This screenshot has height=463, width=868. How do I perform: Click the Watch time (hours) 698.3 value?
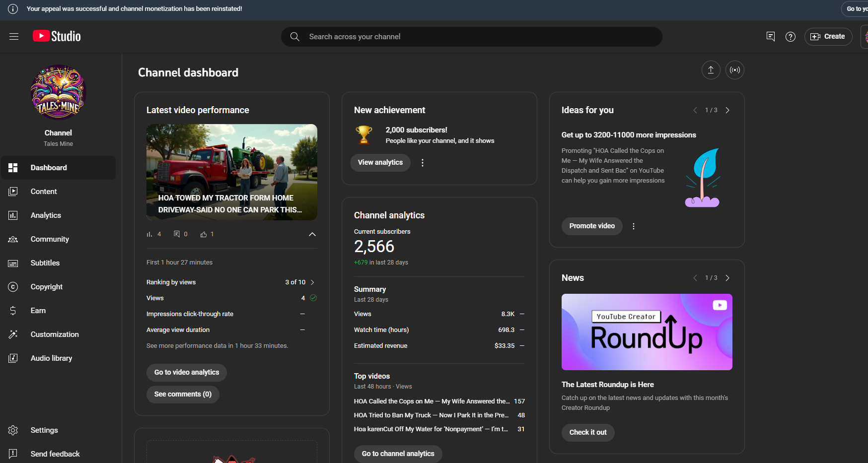pyautogui.click(x=506, y=330)
